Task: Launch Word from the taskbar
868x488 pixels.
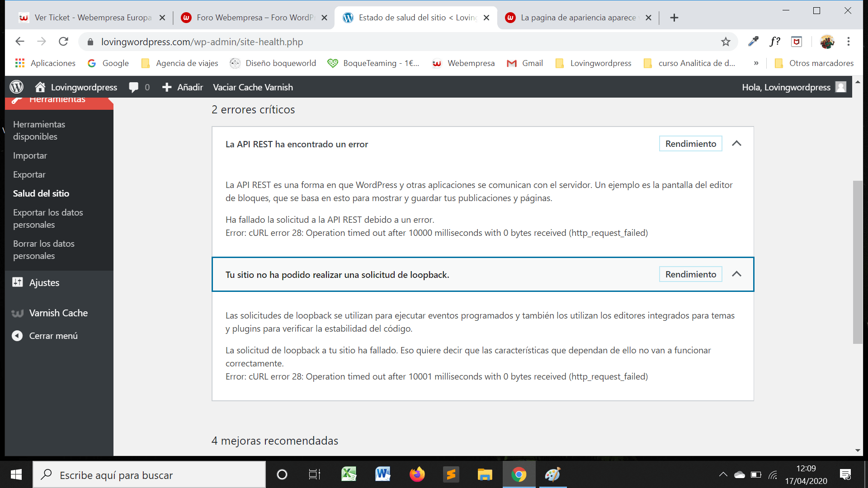Action: point(383,474)
